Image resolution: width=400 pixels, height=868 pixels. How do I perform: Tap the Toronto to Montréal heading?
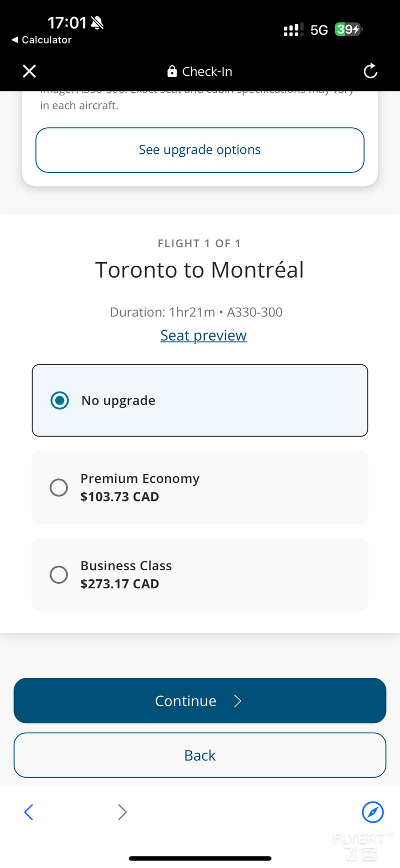pos(199,270)
